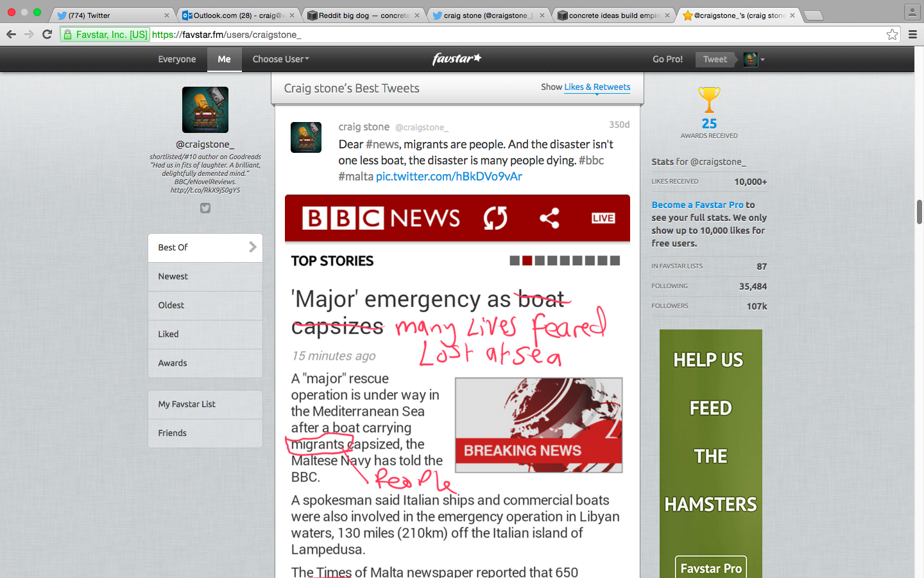Screen dimensions: 924x578
Task: Click the #news hashtag
Action: (382, 144)
